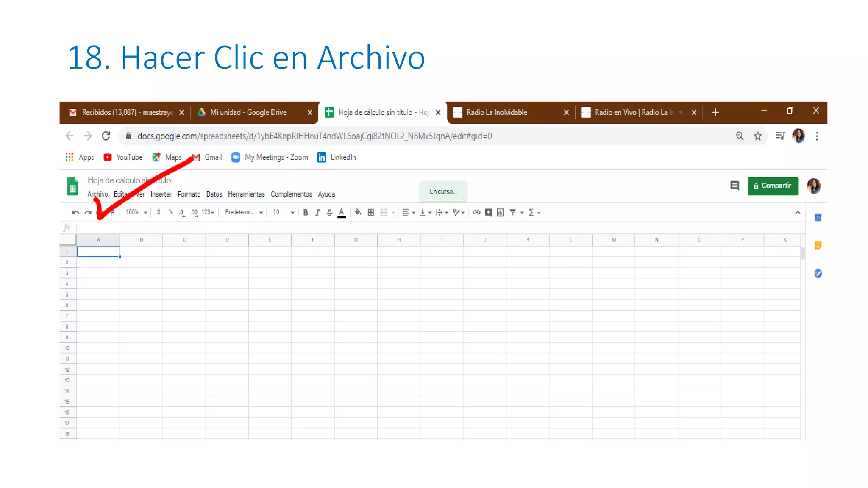
Task: Click the address bar URL
Action: pyautogui.click(x=314, y=136)
